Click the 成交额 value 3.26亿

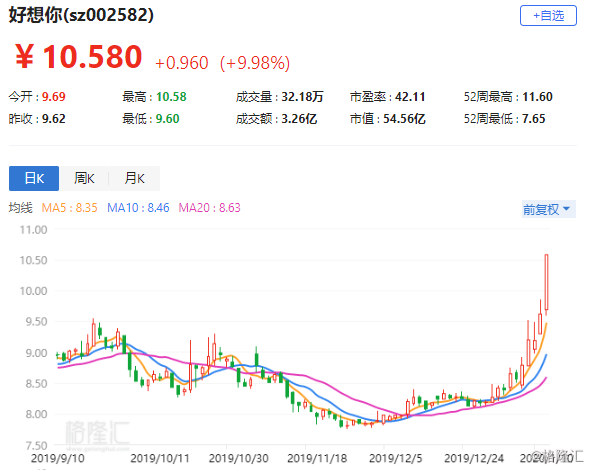pos(299,119)
